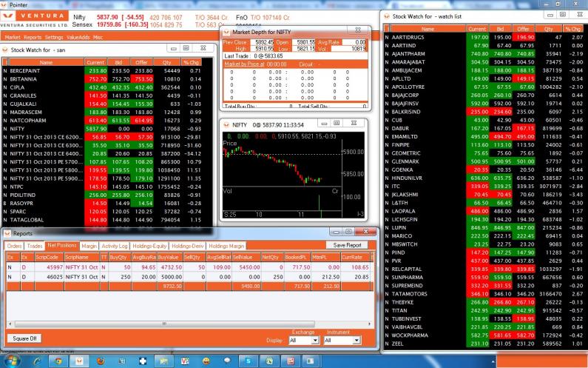Open Skype from the taskbar

coord(249,361)
